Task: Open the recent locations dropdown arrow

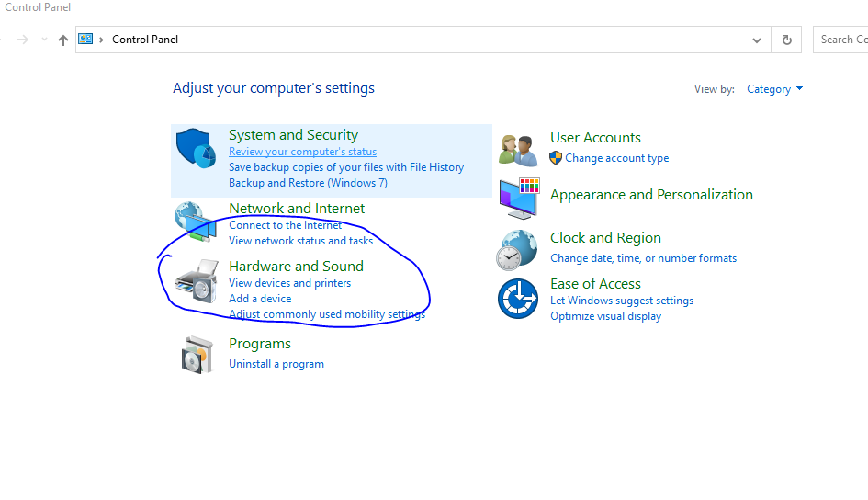Action: pos(44,40)
